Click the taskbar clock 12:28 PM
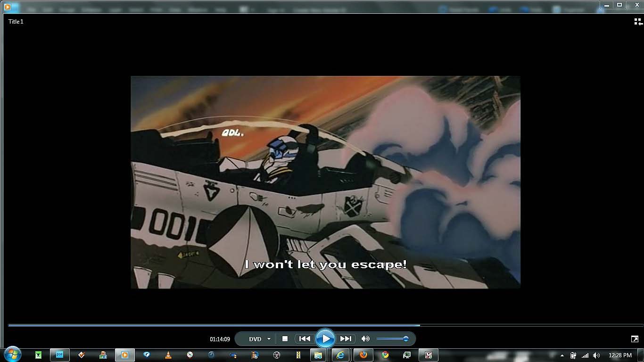 [x=620, y=355]
